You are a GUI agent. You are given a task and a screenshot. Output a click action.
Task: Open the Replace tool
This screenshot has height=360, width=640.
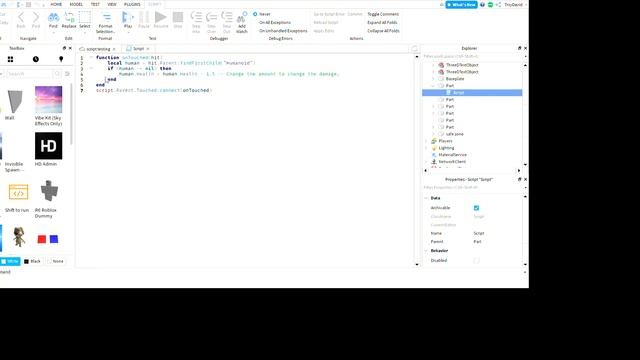(x=69, y=17)
